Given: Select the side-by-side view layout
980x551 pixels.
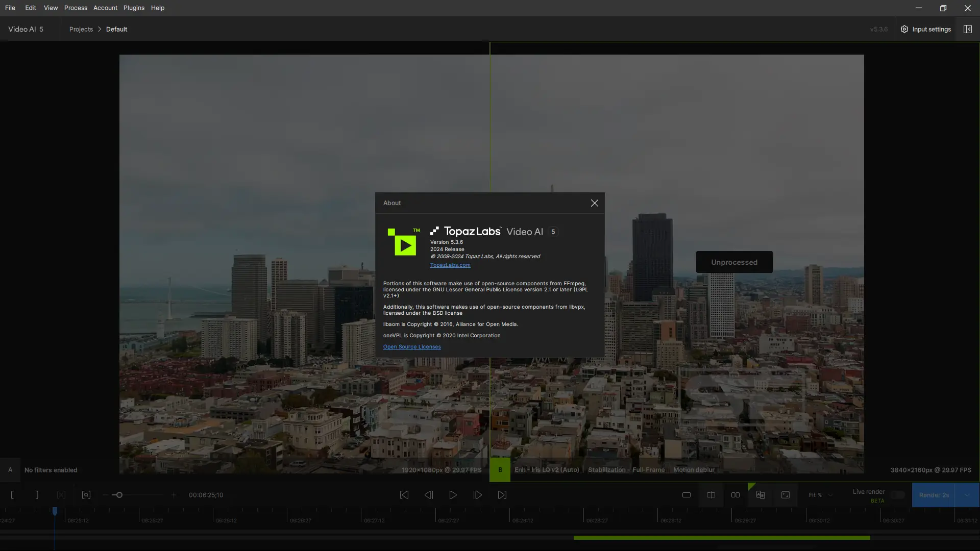Looking at the screenshot, I should pos(735,495).
